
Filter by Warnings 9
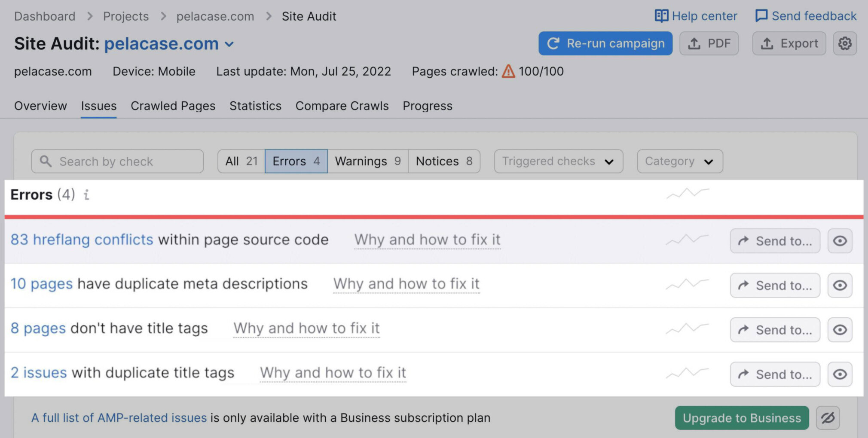[368, 161]
